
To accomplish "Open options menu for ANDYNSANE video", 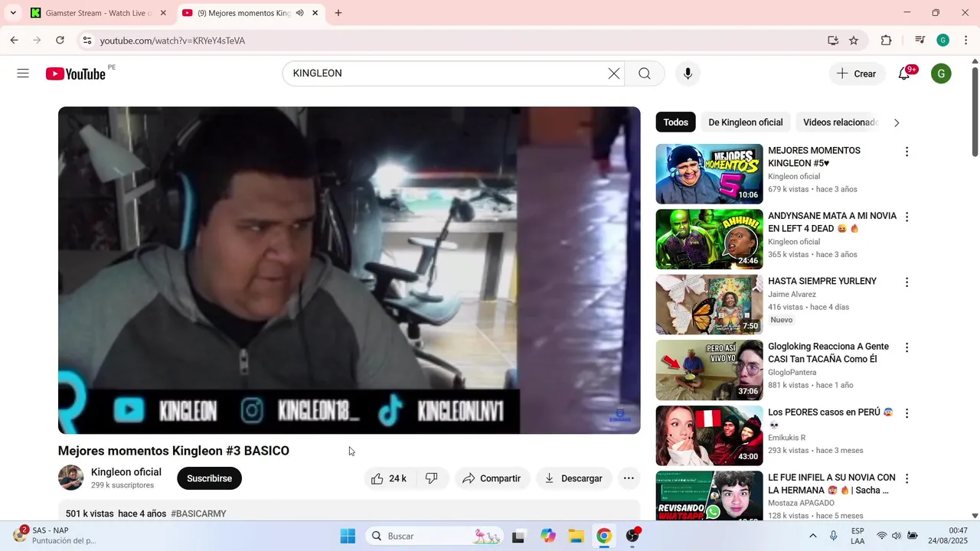I will 906,217.
